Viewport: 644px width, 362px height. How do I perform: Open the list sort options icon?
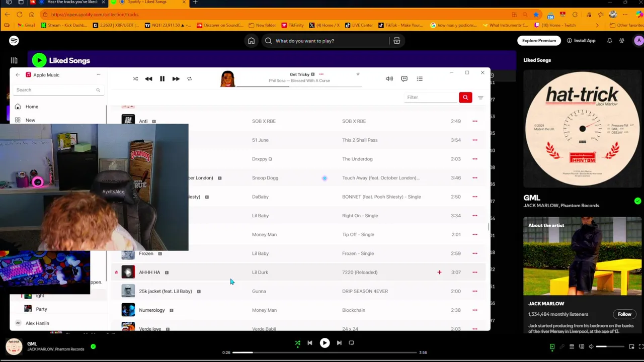(480, 98)
